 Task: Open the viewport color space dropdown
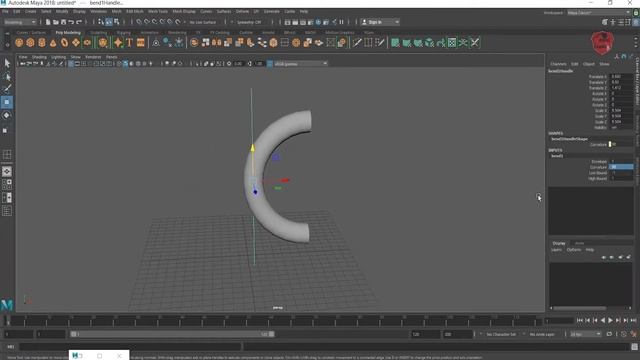coord(301,64)
